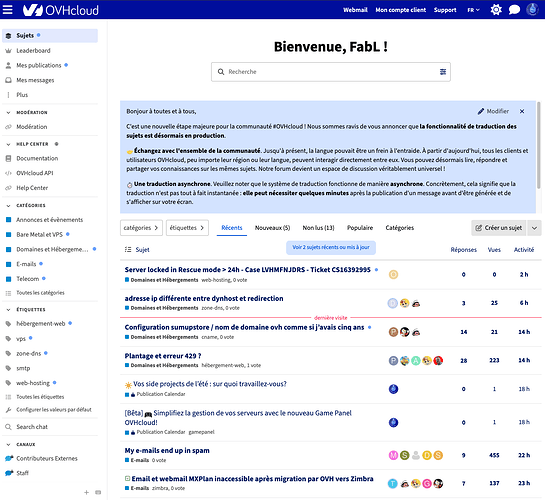Open topic My e-mails end up in spam
Screen dimensions: 545x500
click(167, 451)
